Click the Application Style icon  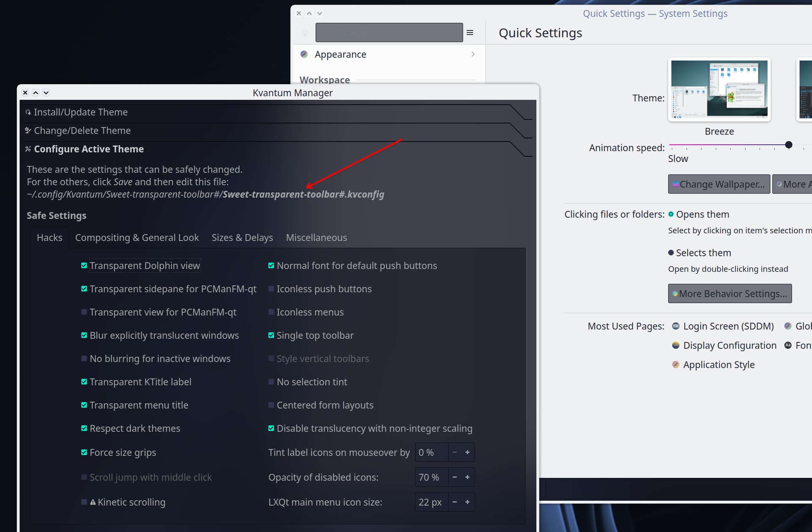coord(676,364)
